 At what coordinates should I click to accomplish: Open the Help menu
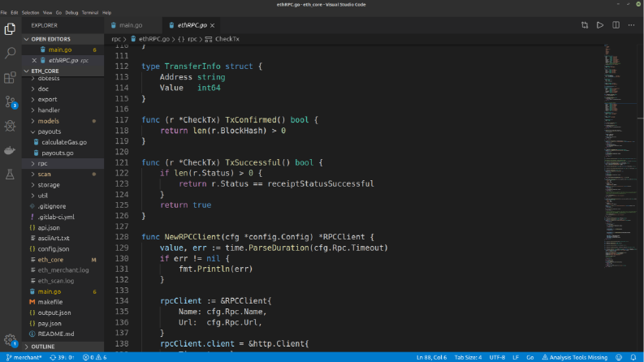coord(106,13)
